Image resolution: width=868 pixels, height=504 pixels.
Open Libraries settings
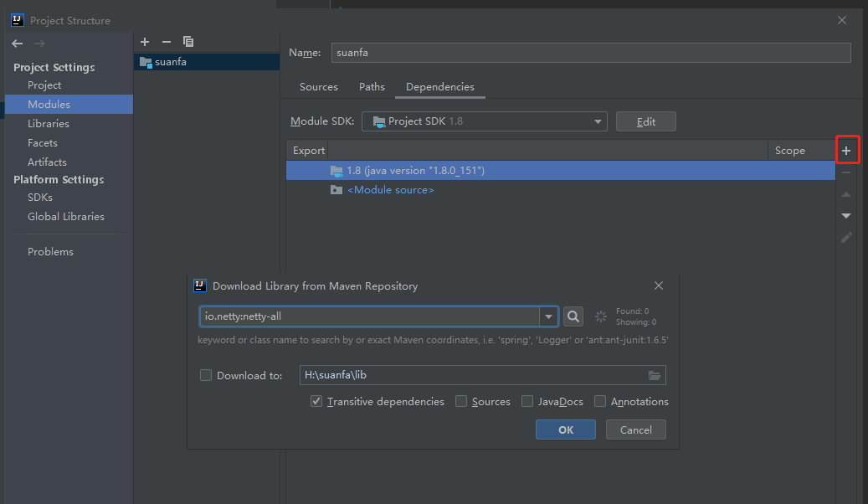pyautogui.click(x=49, y=124)
